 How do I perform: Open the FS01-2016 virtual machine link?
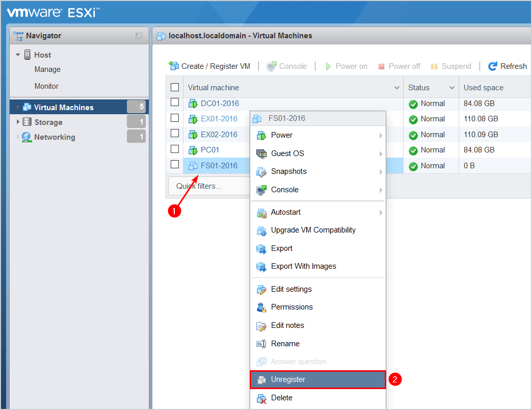[219, 166]
